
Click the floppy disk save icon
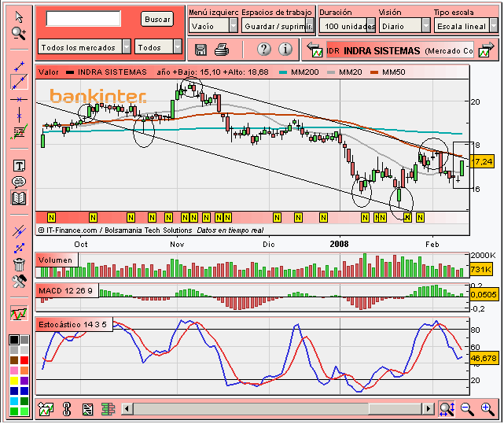click(201, 50)
